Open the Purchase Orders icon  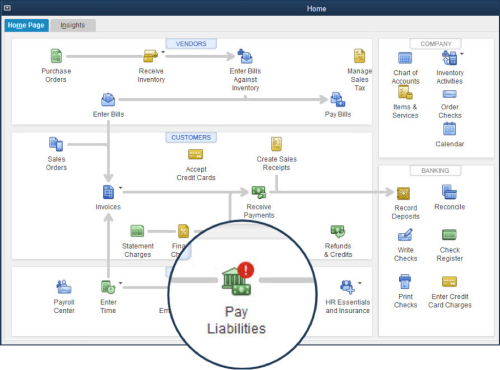pos(56,56)
